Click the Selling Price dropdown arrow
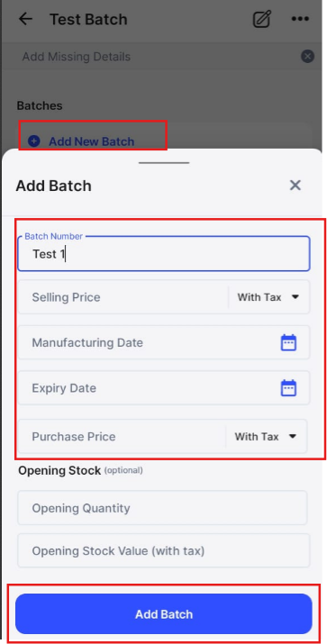This screenshot has height=644, width=327. (x=295, y=297)
